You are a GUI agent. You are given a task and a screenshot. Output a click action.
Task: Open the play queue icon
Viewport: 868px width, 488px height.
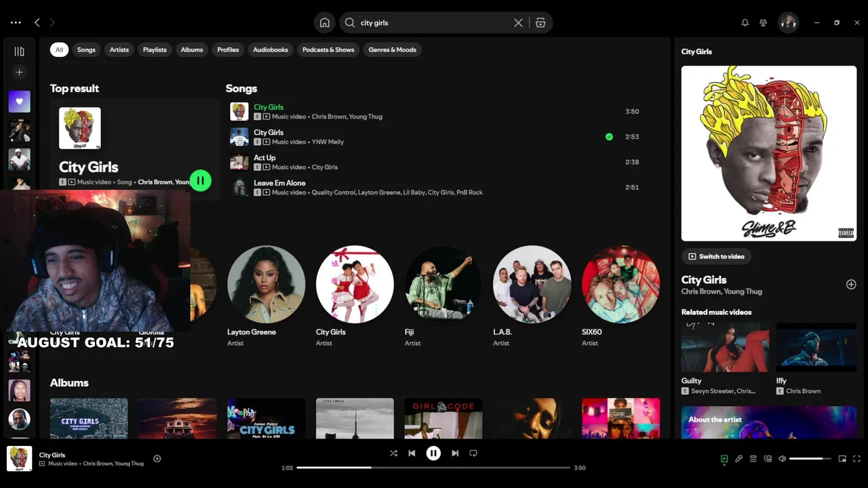coord(753,459)
